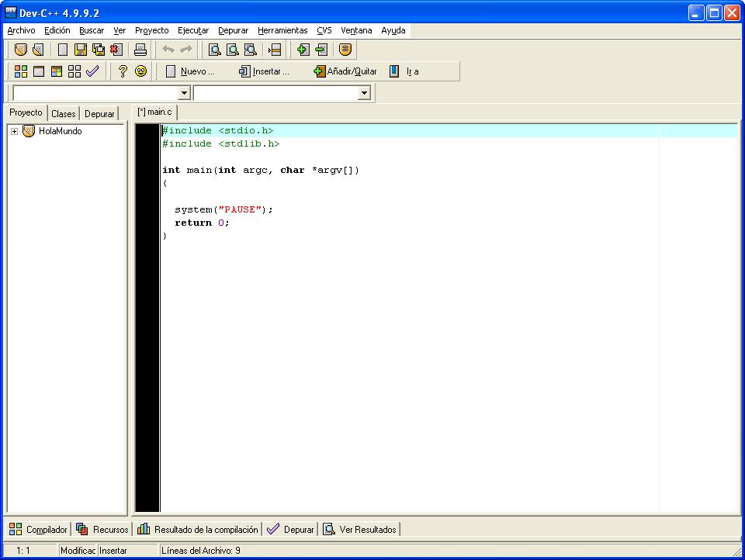Switch to the Depurar sidebar tab
745x560 pixels.
click(x=99, y=114)
